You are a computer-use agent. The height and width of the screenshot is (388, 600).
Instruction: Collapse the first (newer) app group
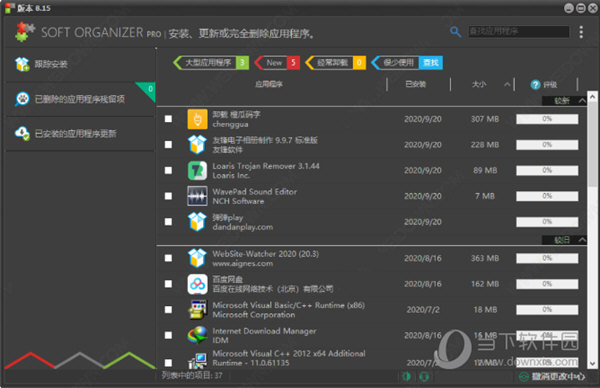tap(582, 101)
